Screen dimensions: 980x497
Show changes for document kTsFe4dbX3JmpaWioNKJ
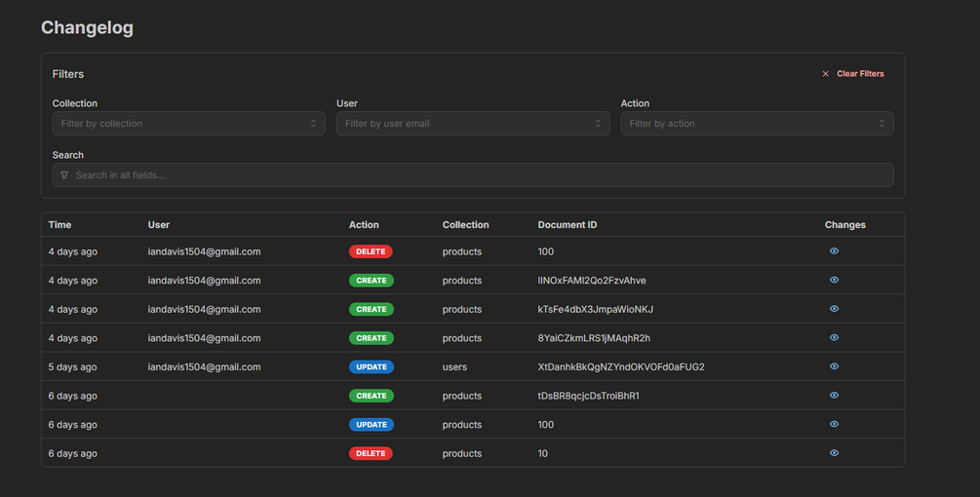click(x=834, y=309)
